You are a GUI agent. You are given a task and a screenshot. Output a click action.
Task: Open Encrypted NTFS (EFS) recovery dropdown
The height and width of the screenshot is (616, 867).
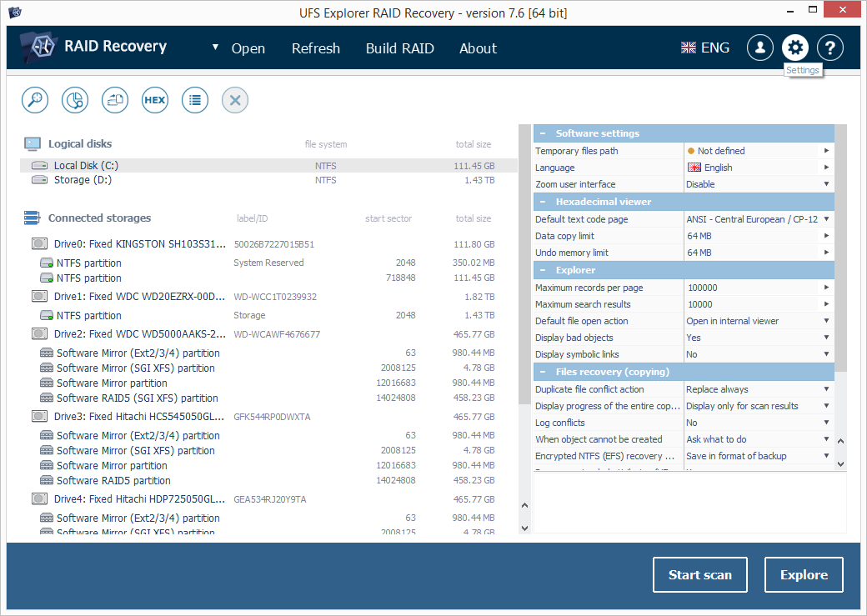827,456
